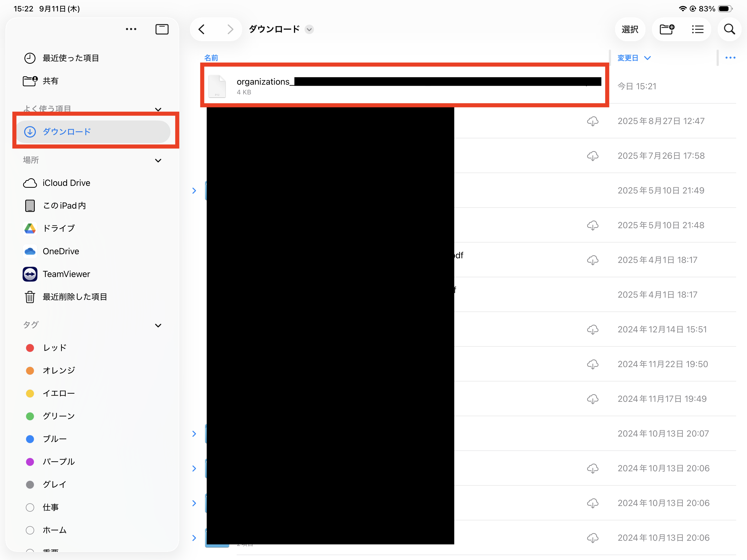The image size is (747, 560).
Task: Switch to list view options icon
Action: pos(697,29)
